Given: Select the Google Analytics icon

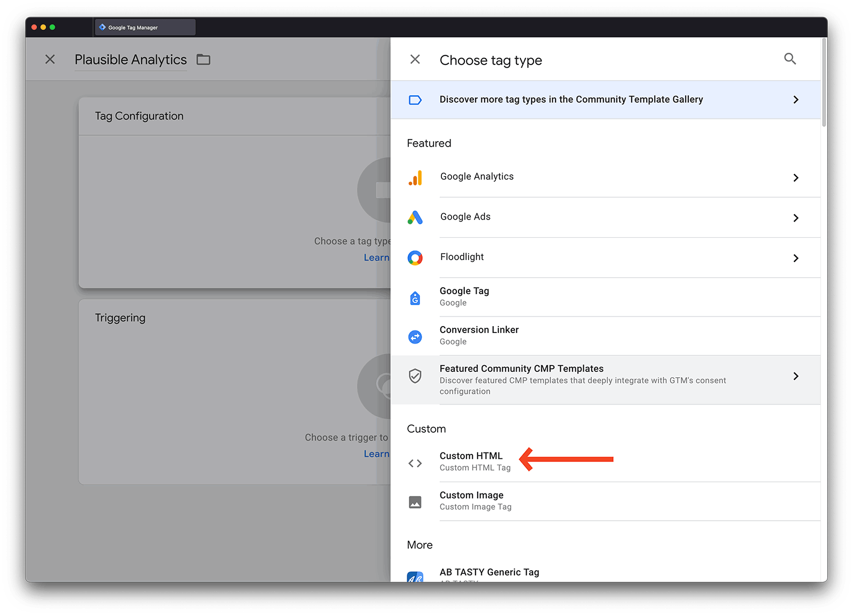Looking at the screenshot, I should tap(415, 177).
